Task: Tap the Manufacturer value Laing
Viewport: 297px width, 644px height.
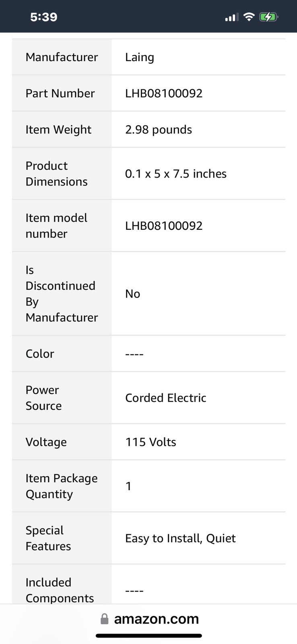Action: coord(140,57)
